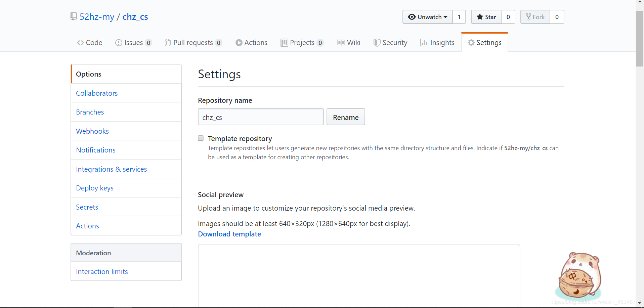Click the Insights tab graph icon
The width and height of the screenshot is (644, 308).
(424, 43)
